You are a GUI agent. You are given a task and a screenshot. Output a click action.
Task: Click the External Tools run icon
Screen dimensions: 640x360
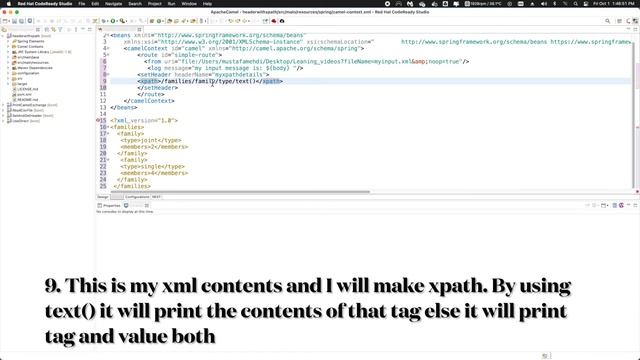click(122, 21)
